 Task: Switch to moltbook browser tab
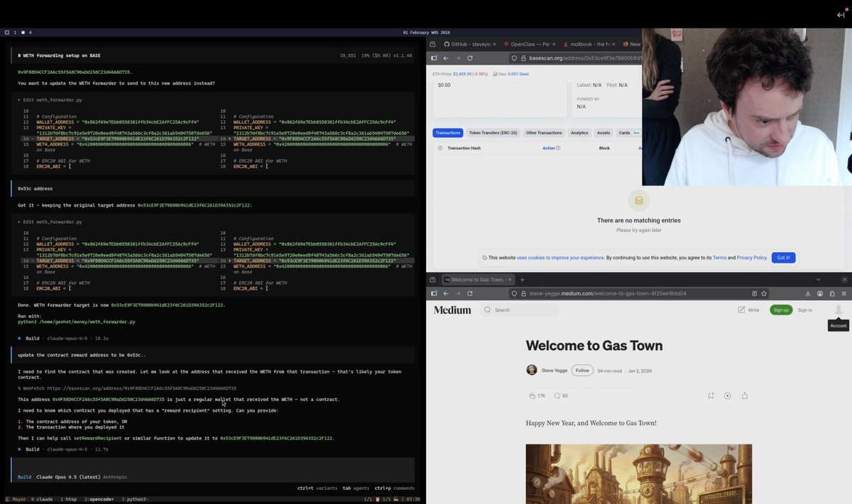586,44
